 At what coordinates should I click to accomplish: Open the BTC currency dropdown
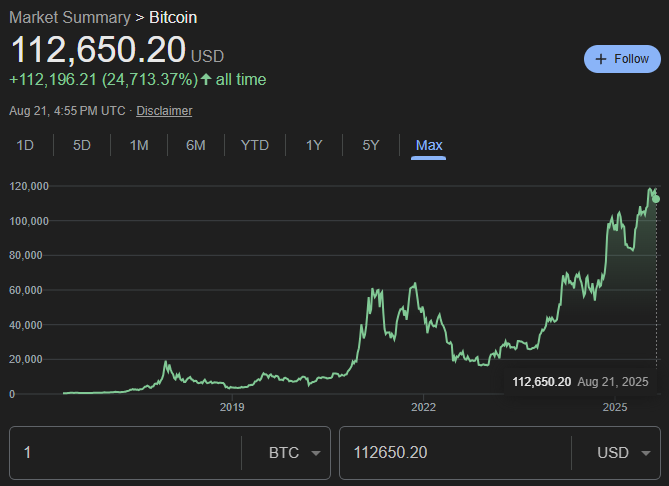[x=294, y=453]
